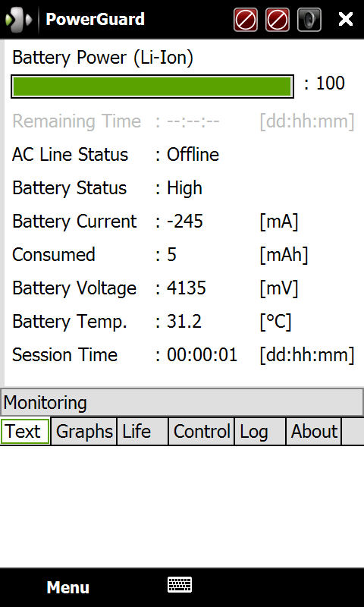Switch to the Graphs tab
The image size is (364, 607).
pyautogui.click(x=84, y=431)
